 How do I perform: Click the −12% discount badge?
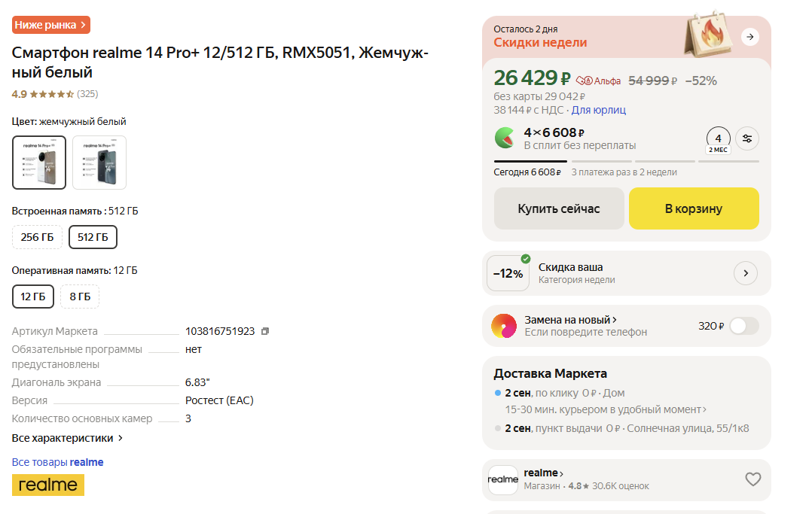tap(508, 273)
